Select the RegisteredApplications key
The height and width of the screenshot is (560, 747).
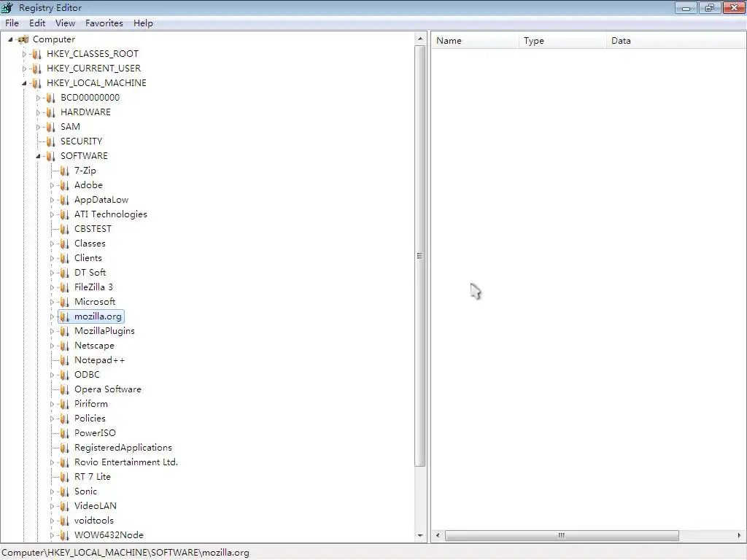tap(123, 448)
